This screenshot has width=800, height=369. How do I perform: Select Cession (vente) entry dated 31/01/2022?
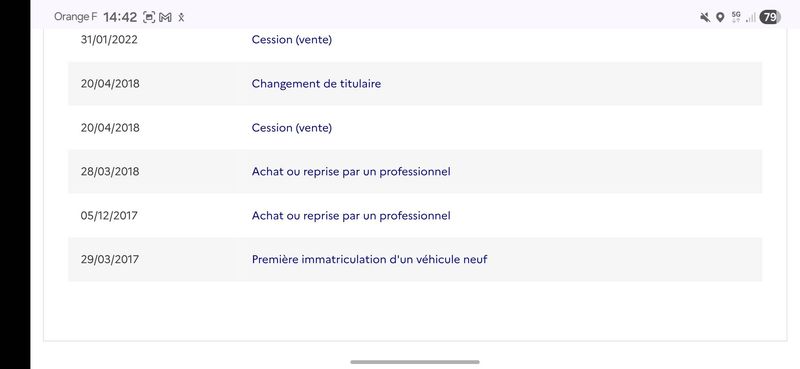(292, 40)
